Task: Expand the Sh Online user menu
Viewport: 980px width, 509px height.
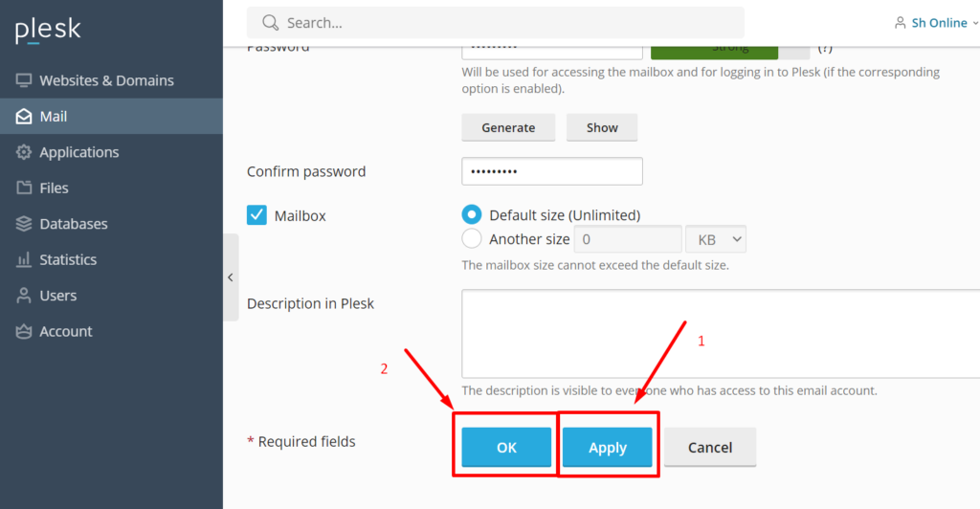Action: click(x=936, y=23)
